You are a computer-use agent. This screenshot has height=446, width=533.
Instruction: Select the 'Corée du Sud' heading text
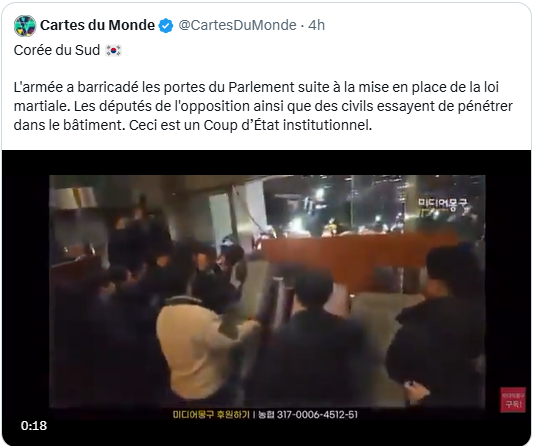57,50
